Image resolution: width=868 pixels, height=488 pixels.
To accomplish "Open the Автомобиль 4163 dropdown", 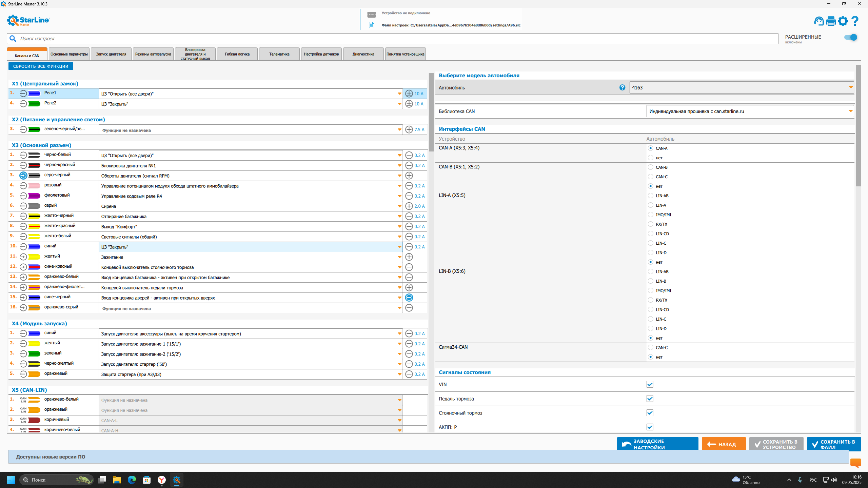I will 741,87.
